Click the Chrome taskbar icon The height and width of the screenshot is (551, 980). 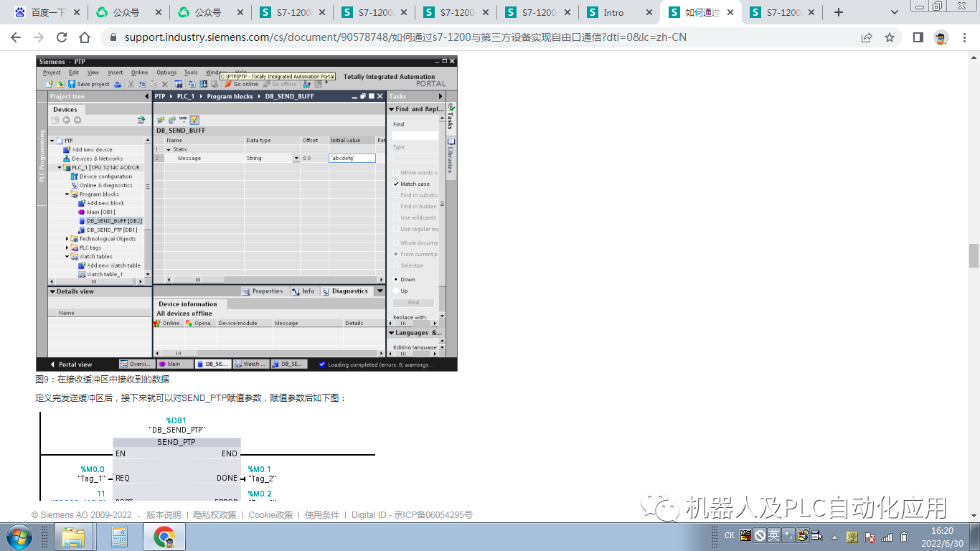point(164,537)
